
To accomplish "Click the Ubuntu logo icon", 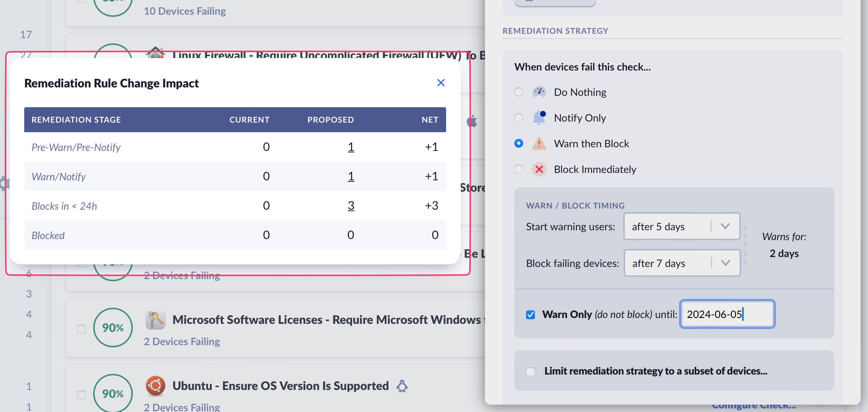I will tap(155, 386).
